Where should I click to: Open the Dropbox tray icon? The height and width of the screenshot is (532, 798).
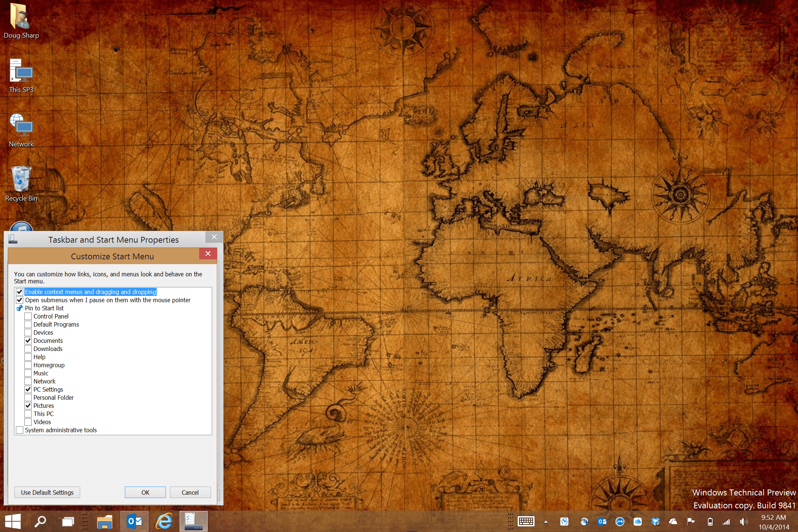[655, 521]
